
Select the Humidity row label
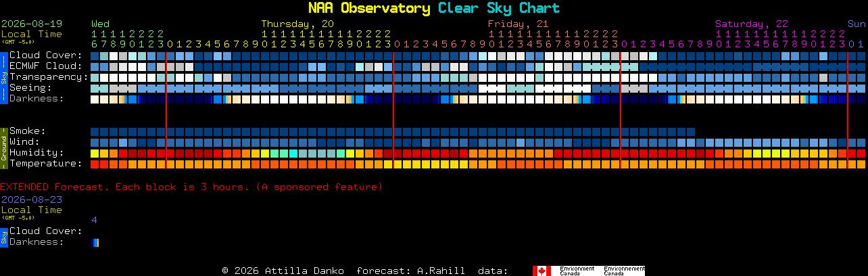coord(37,153)
